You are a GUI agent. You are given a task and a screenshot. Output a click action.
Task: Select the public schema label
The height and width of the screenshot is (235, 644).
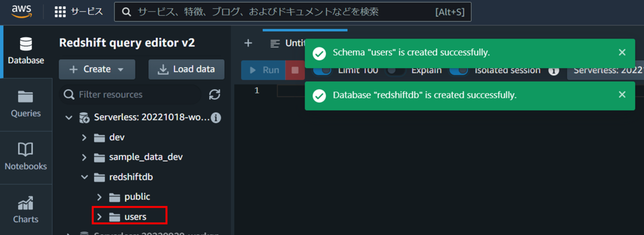coord(137,197)
